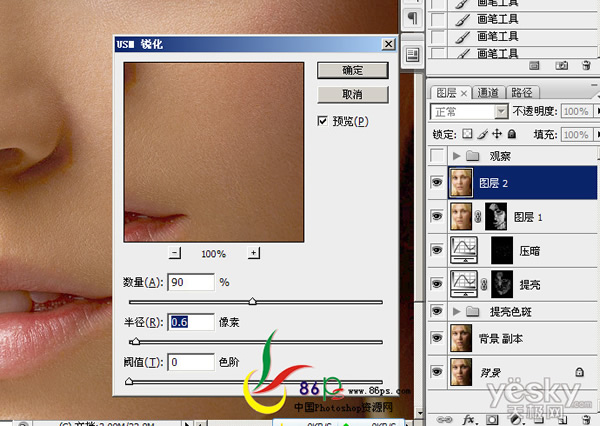Image resolution: width=600 pixels, height=426 pixels.
Task: Select the 提亮色斑 group name
Action: pyautogui.click(x=511, y=312)
